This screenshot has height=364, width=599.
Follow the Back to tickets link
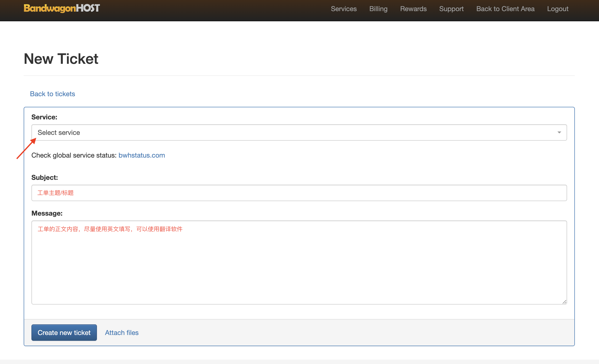pos(52,94)
